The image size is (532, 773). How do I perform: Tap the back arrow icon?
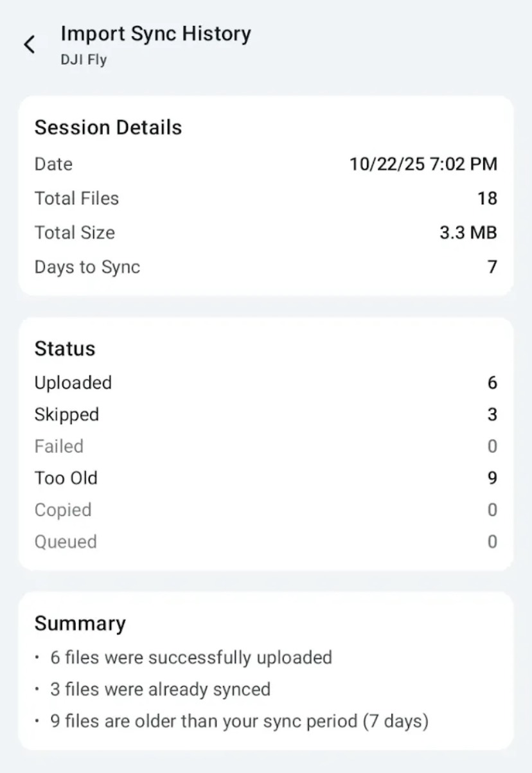pos(29,44)
